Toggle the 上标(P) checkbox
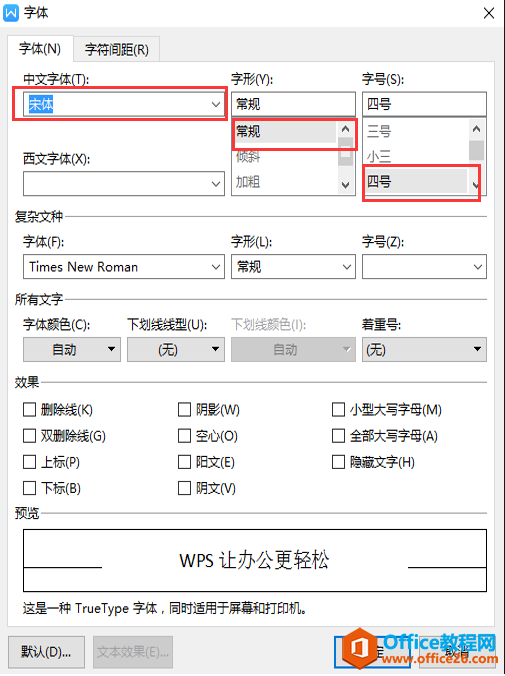The height and width of the screenshot is (676, 505). 29,462
